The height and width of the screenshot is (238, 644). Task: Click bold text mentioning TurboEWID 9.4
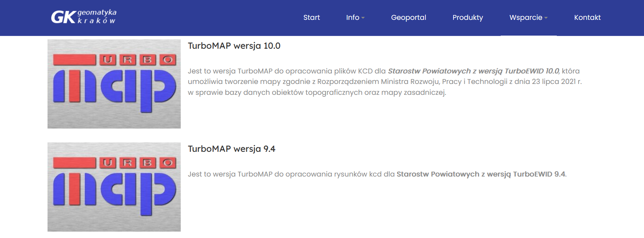(x=481, y=174)
